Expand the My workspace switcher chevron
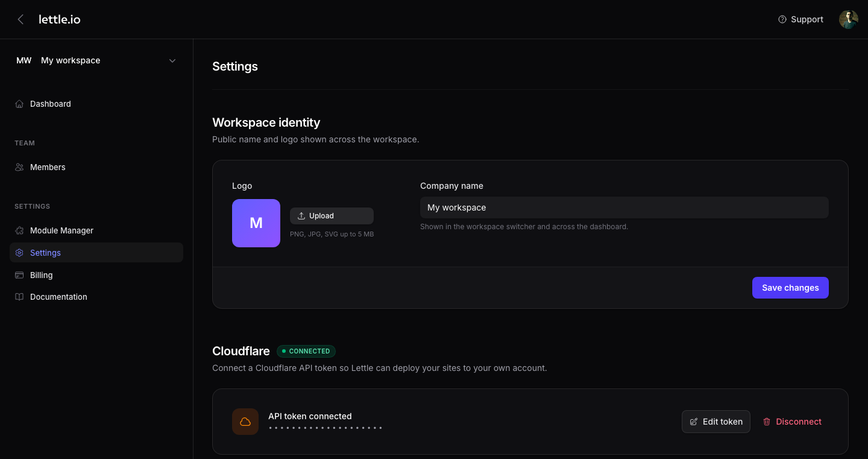 pyautogui.click(x=172, y=60)
